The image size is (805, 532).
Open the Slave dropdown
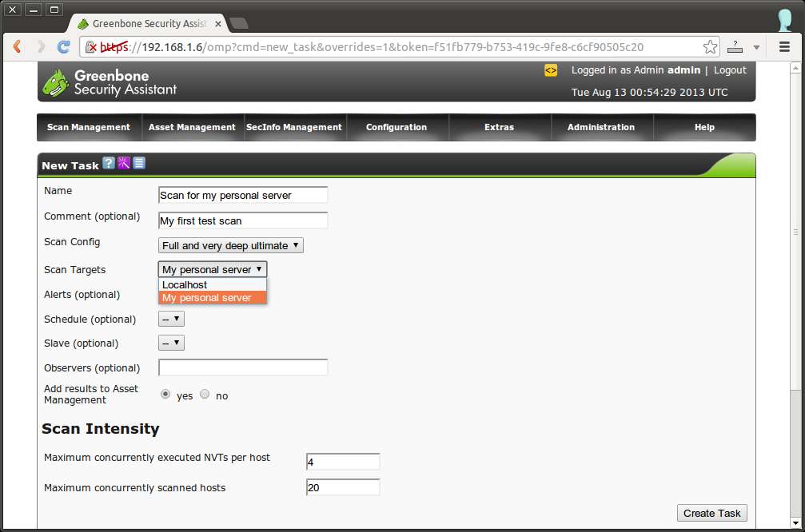click(171, 343)
